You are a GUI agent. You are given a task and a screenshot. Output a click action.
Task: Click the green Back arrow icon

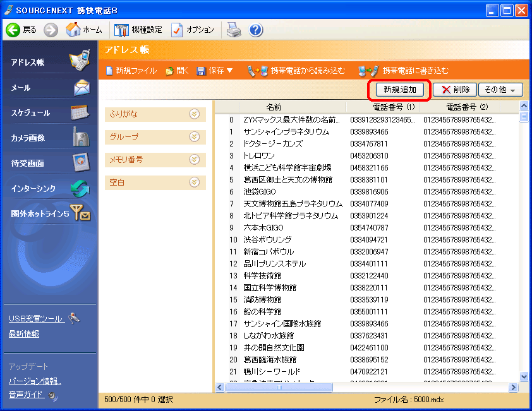(13, 30)
